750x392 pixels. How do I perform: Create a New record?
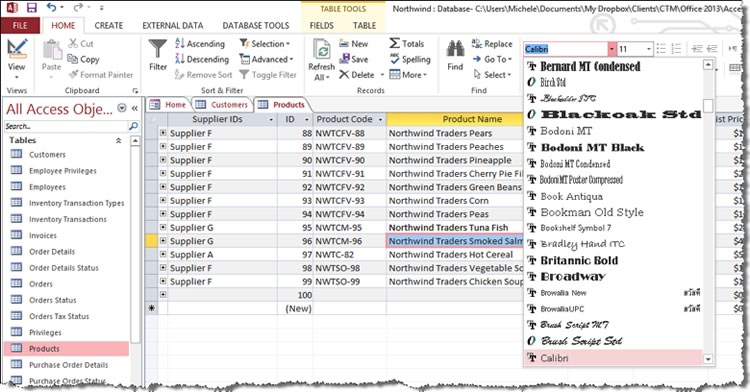click(x=354, y=44)
